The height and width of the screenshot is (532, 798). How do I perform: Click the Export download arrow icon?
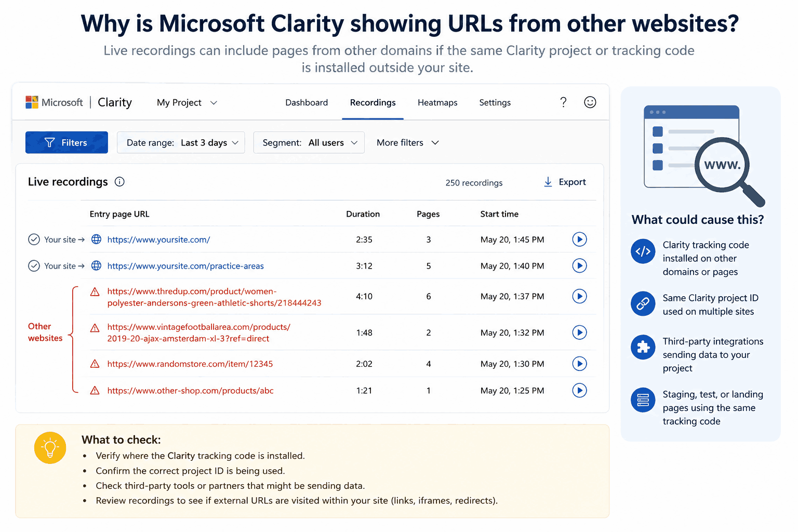[x=548, y=182]
